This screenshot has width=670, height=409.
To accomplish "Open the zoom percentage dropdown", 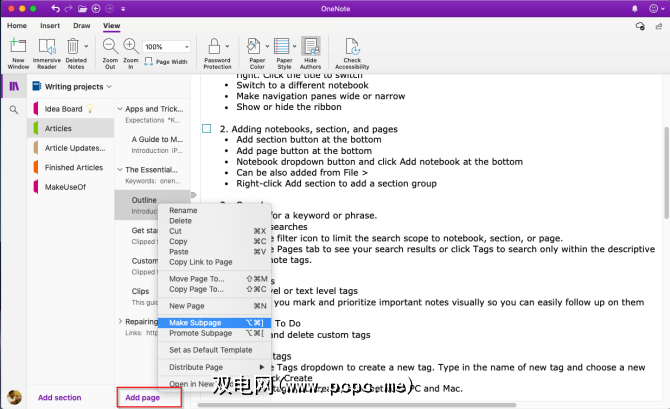I will tap(186, 46).
